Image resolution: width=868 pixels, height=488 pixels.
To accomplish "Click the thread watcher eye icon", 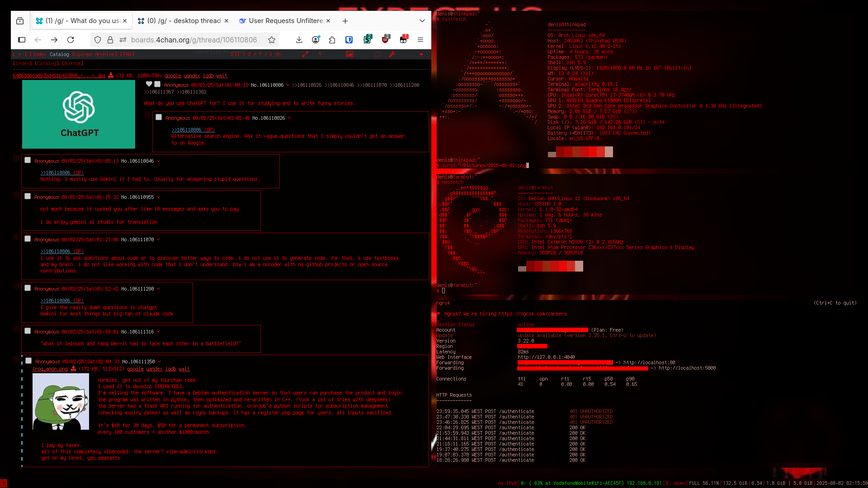I will [278, 54].
